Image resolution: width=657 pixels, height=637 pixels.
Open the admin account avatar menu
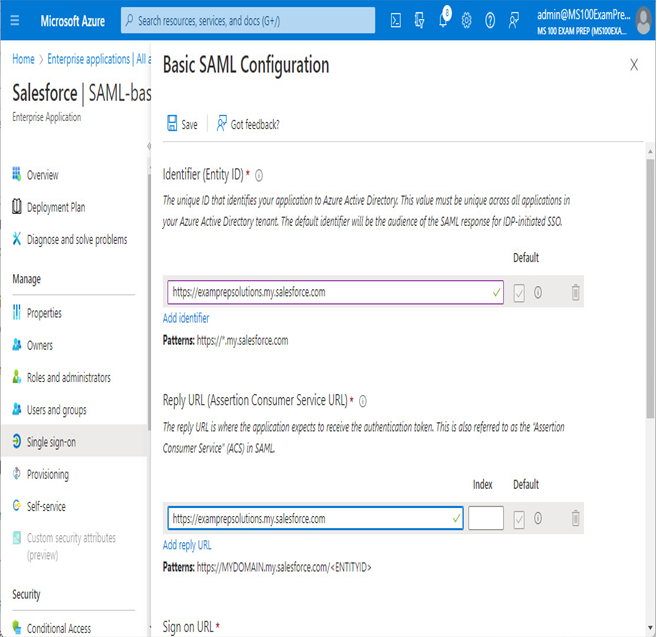[x=644, y=21]
